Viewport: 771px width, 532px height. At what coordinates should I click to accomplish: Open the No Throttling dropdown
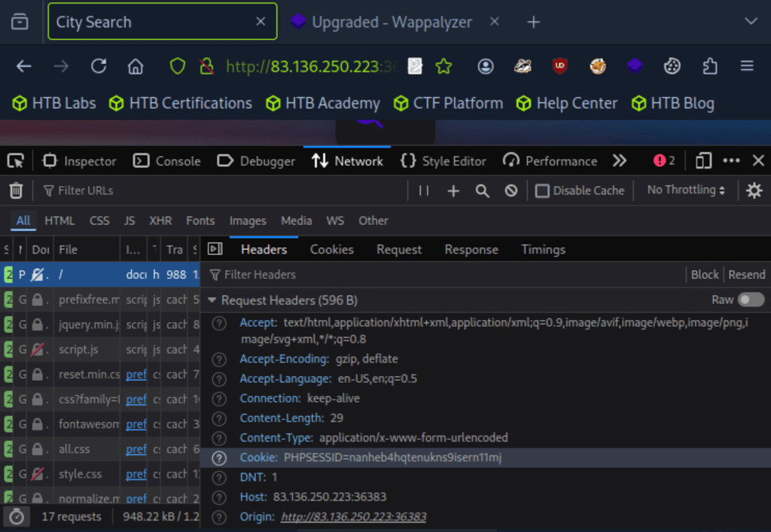[686, 190]
